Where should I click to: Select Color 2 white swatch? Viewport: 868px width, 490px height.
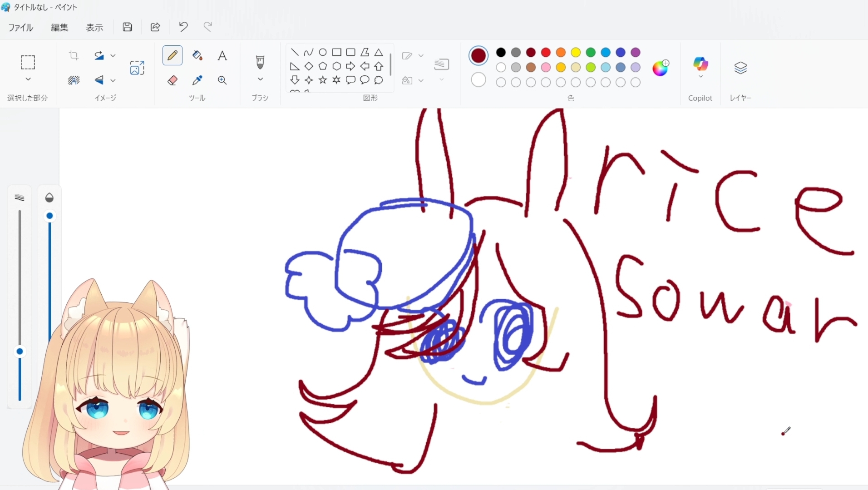tap(478, 80)
